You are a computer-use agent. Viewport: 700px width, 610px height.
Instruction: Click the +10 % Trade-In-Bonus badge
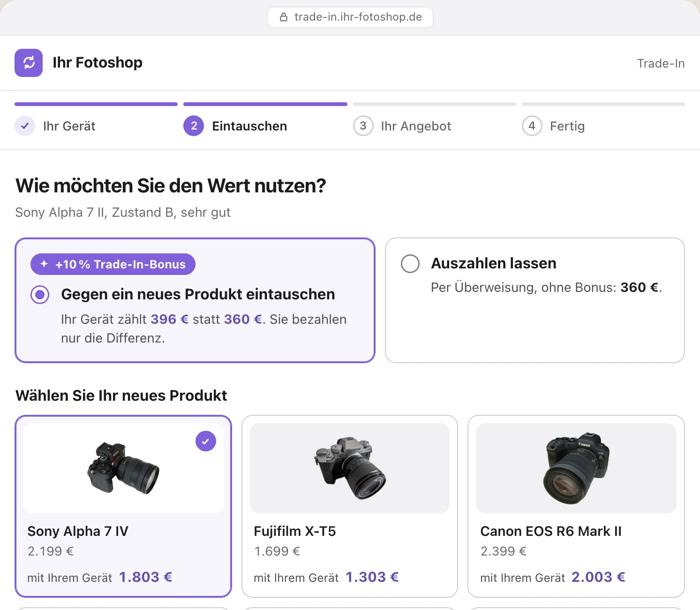(x=113, y=264)
